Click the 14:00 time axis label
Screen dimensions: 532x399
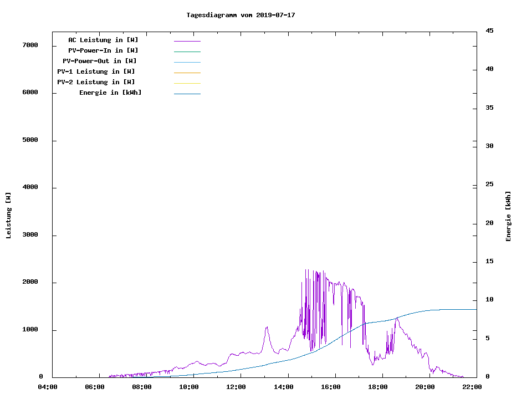[x=284, y=387]
